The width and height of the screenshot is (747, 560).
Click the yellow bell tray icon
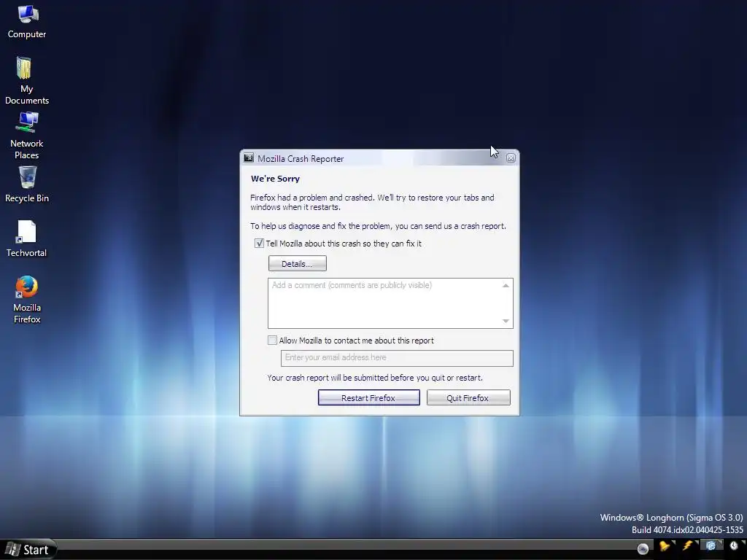665,546
